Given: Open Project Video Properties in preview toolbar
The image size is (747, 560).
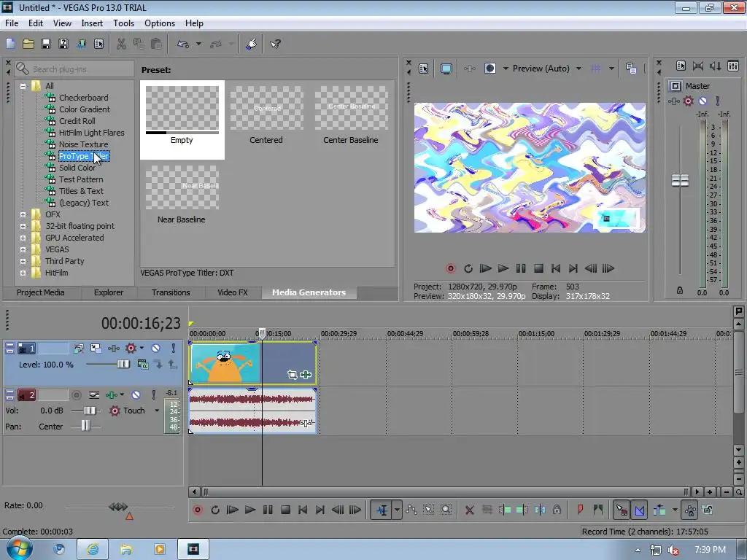Looking at the screenshot, I should pos(424,69).
